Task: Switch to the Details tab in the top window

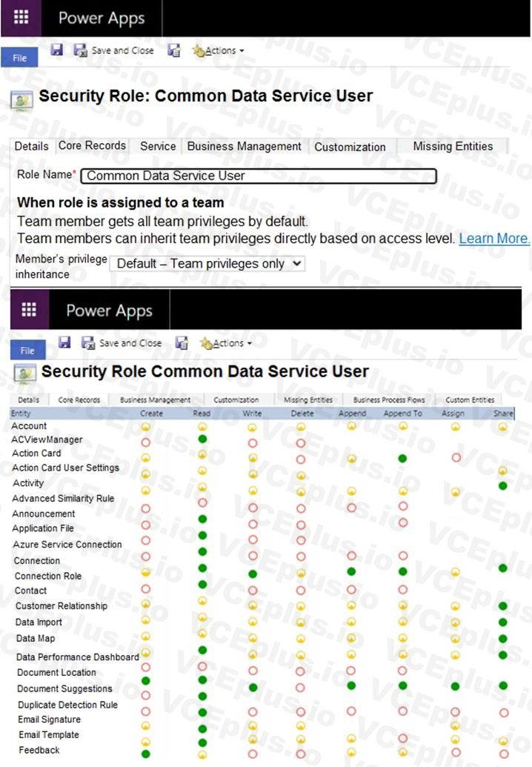Action: click(x=31, y=146)
